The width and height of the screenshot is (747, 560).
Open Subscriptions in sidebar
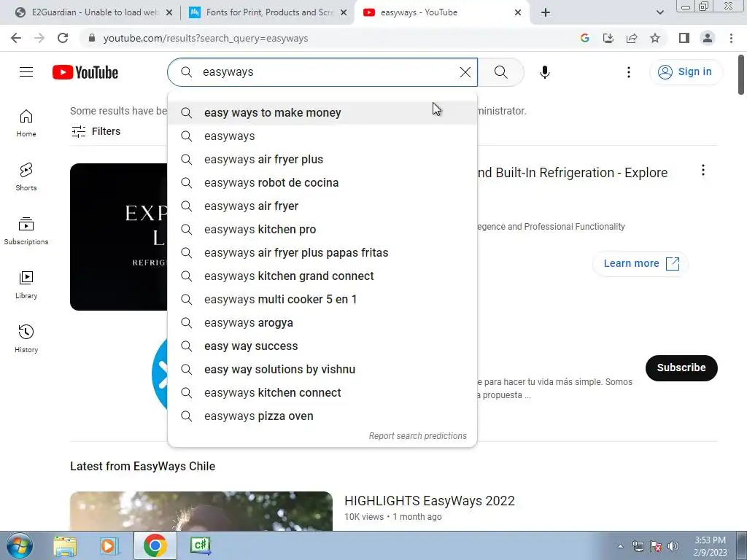point(26,231)
